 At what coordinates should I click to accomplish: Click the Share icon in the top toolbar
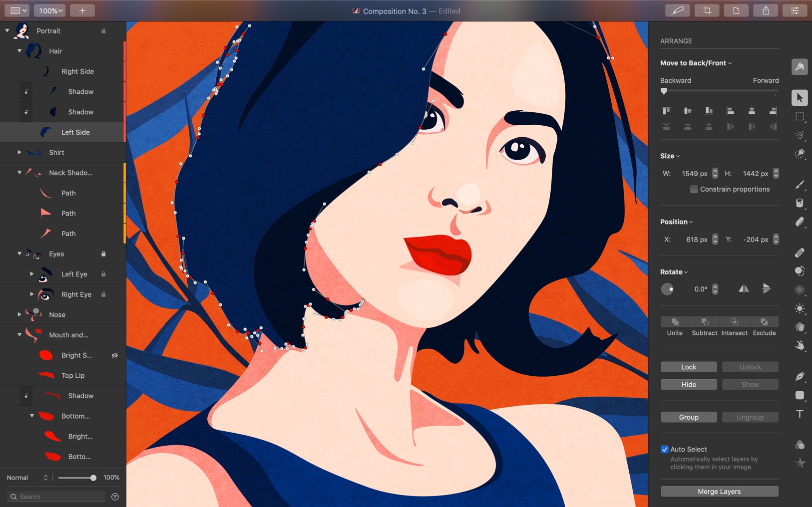pos(766,10)
